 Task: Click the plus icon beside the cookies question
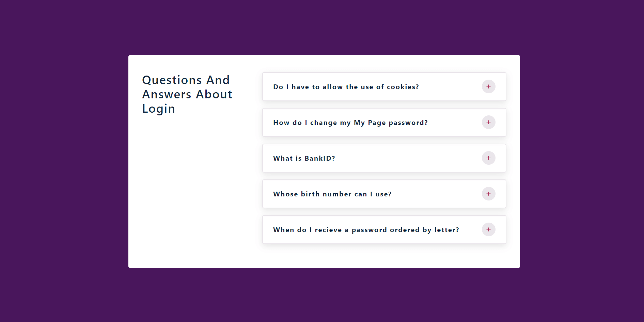coord(488,86)
